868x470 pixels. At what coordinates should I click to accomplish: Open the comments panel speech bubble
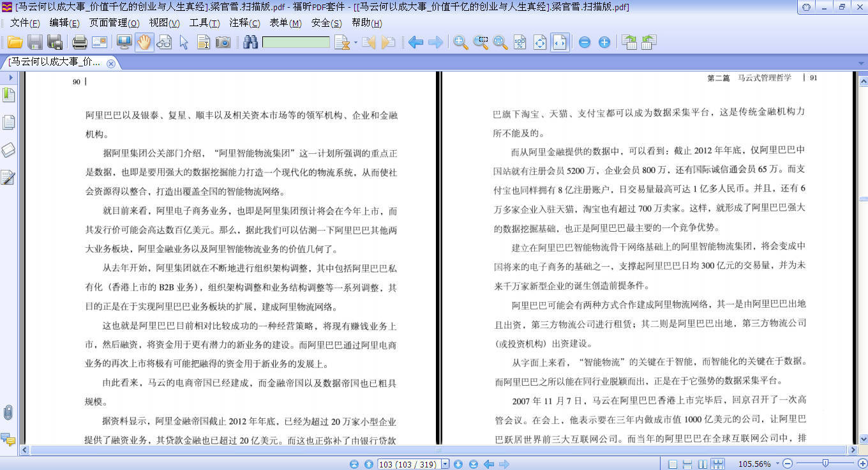(8, 439)
